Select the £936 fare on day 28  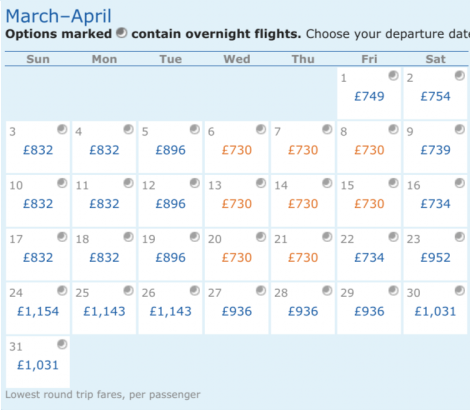pos(303,311)
